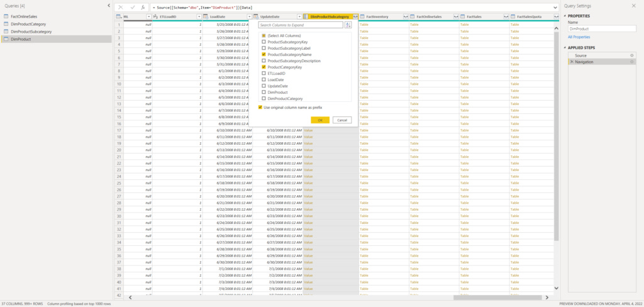Click the Search Columns to Expand field
Image resolution: width=644 pixels, height=307 pixels.
[x=301, y=25]
